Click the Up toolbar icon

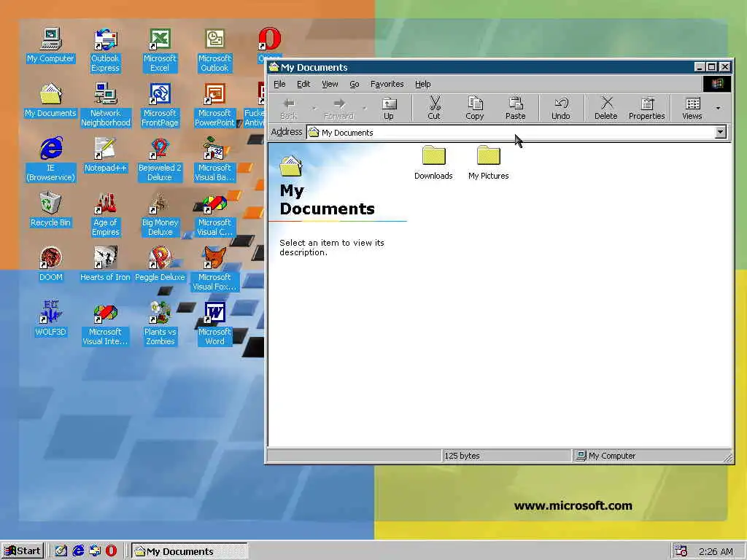[390, 108]
